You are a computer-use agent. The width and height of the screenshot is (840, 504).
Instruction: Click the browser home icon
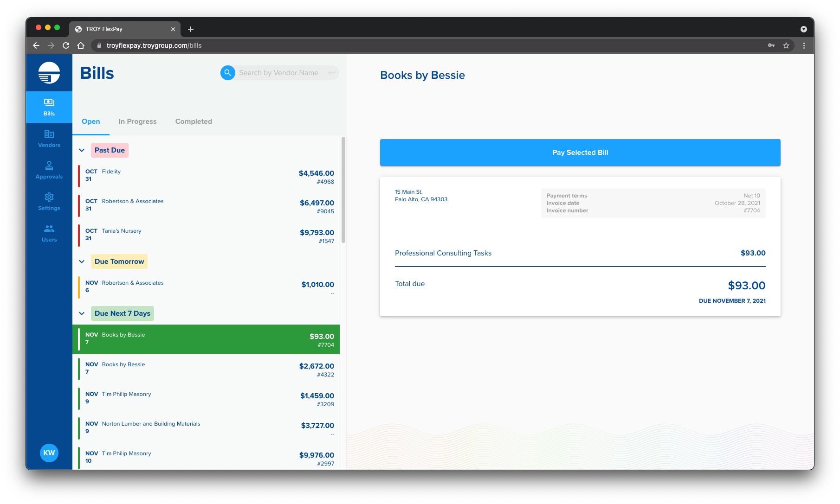coord(81,45)
